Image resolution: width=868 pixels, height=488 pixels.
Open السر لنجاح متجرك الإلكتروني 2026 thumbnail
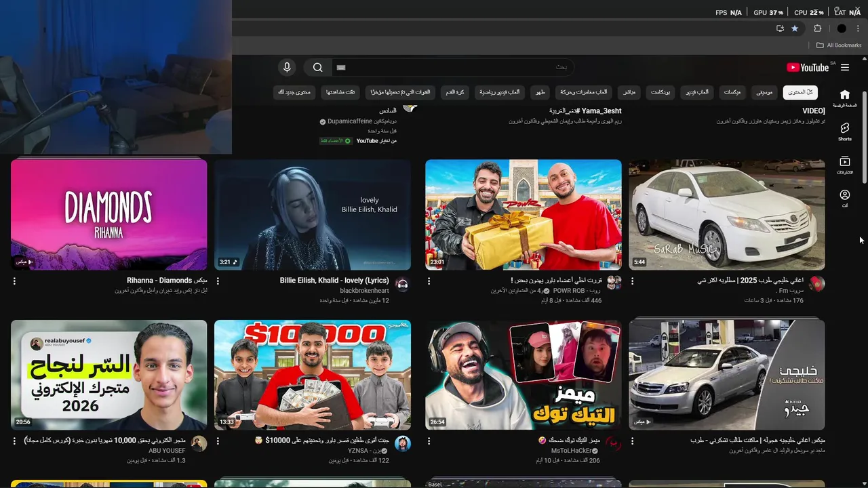coord(109,375)
